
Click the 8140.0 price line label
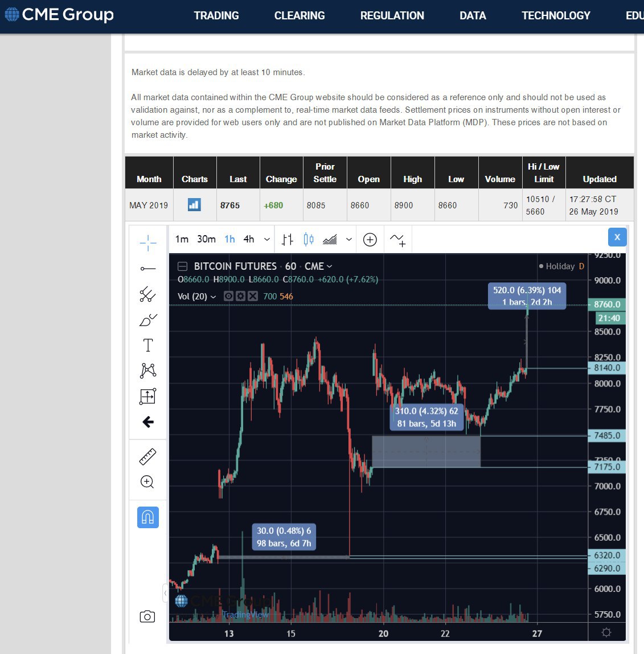click(607, 368)
